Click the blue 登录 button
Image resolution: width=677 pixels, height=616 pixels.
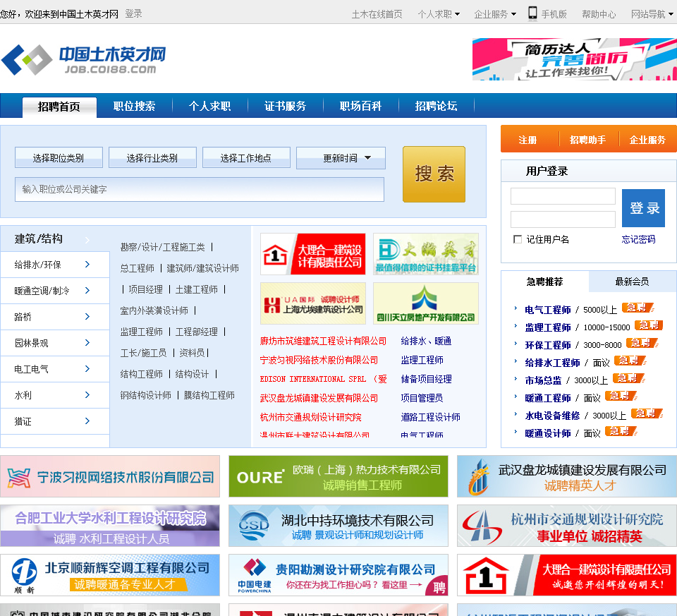click(x=643, y=208)
